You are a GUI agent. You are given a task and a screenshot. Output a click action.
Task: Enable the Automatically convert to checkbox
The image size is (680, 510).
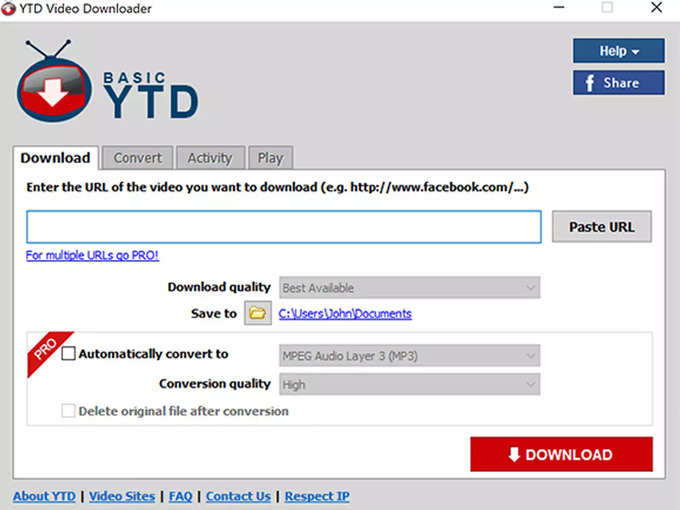[x=68, y=353]
